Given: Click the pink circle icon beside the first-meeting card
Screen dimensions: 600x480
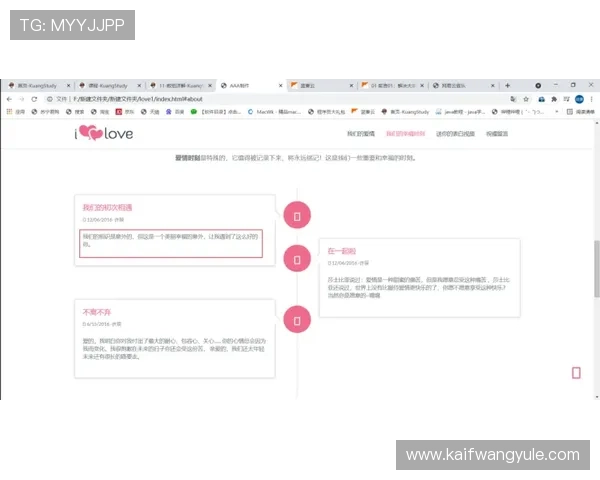Looking at the screenshot, I should coord(297,215).
